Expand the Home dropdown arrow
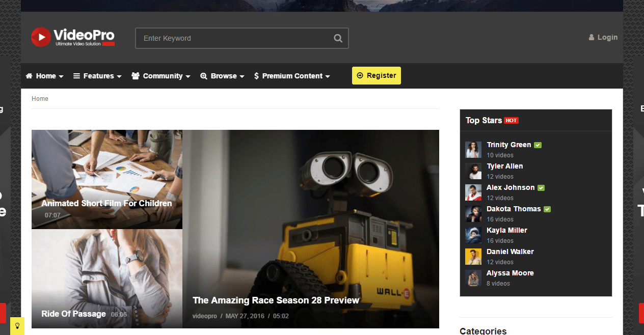 pyautogui.click(x=61, y=76)
